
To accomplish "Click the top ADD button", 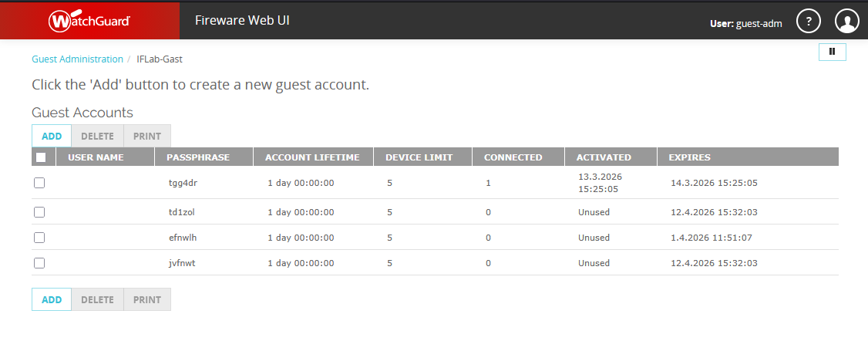I will pos(52,137).
